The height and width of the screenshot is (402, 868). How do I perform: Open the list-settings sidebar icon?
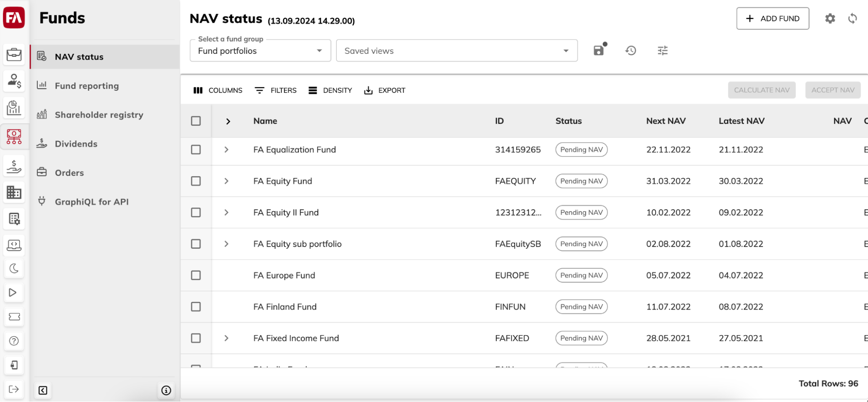coord(14,219)
